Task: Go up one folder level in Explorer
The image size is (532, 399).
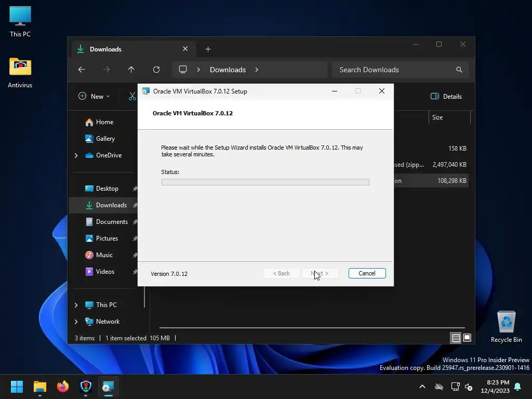Action: coord(131,70)
